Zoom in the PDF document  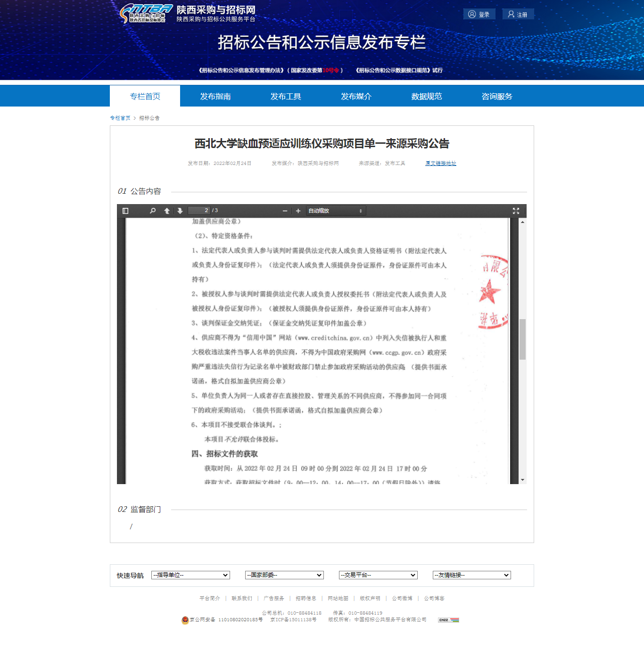point(298,211)
